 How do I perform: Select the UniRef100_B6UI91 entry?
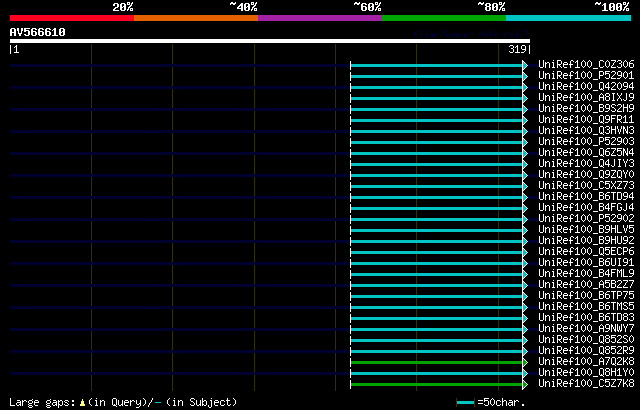tap(586, 263)
